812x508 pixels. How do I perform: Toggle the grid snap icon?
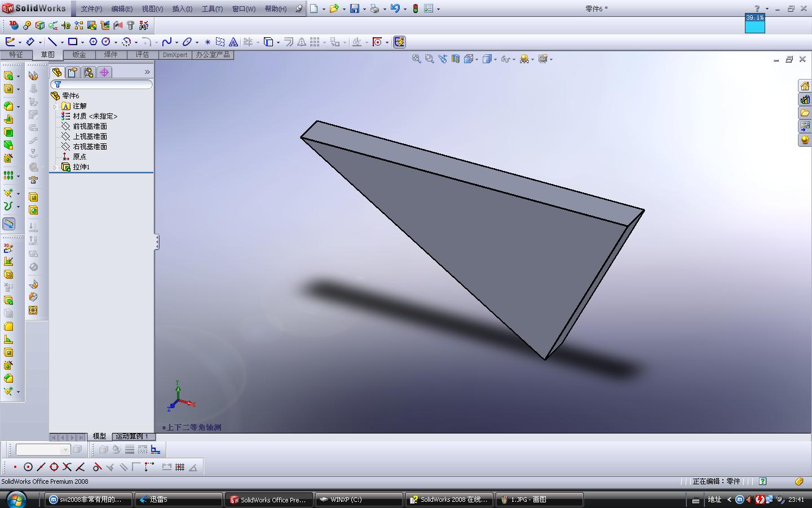click(180, 467)
